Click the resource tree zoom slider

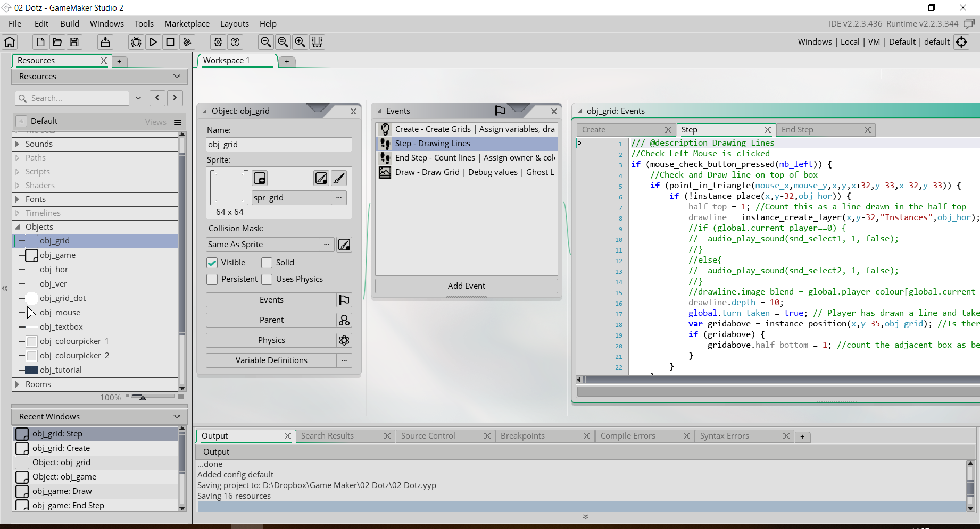[142, 397]
